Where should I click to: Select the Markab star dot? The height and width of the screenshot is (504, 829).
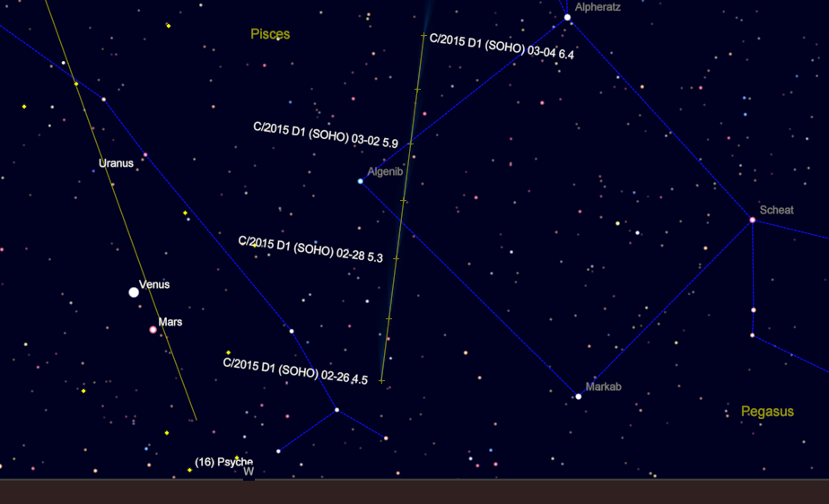(x=579, y=396)
